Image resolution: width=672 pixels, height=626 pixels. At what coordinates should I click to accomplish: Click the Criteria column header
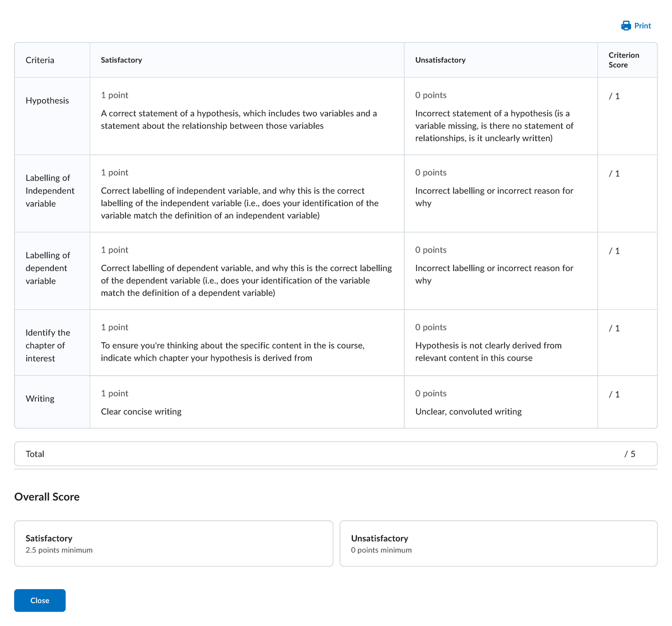[40, 60]
